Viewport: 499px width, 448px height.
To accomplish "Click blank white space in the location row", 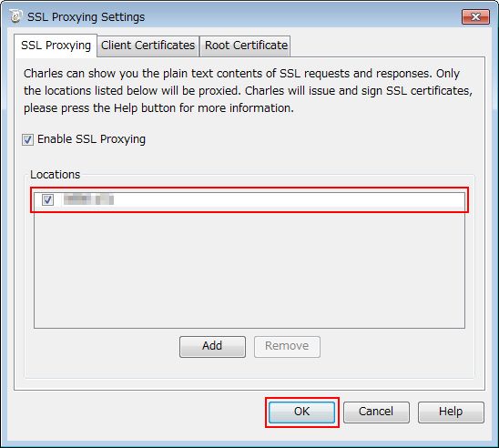I will [287, 199].
